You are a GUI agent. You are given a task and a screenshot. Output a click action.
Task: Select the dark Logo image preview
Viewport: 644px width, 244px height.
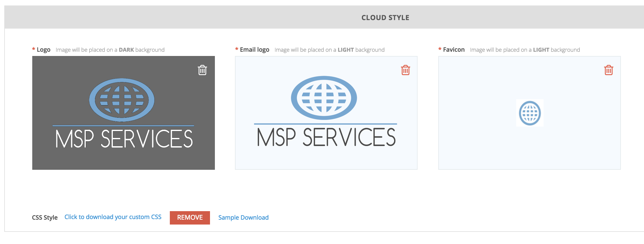click(x=124, y=113)
